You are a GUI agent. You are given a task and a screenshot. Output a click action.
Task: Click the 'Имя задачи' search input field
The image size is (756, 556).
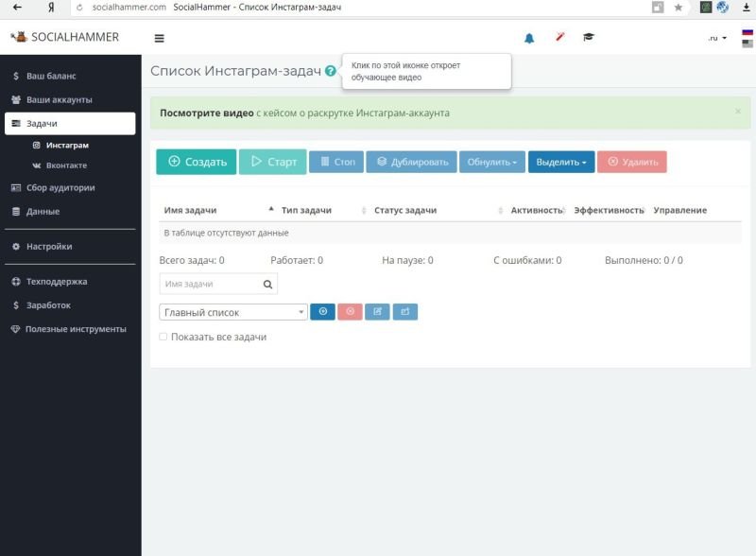[x=208, y=284]
